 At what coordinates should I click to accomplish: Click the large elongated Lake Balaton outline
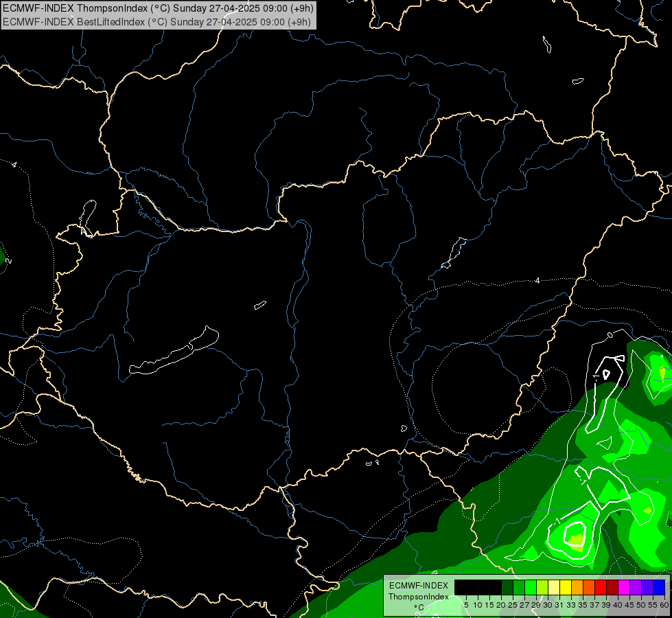pyautogui.click(x=174, y=351)
